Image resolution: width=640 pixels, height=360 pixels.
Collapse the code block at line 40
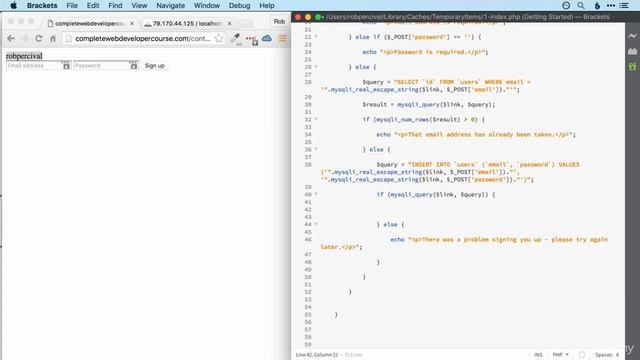coord(316,194)
